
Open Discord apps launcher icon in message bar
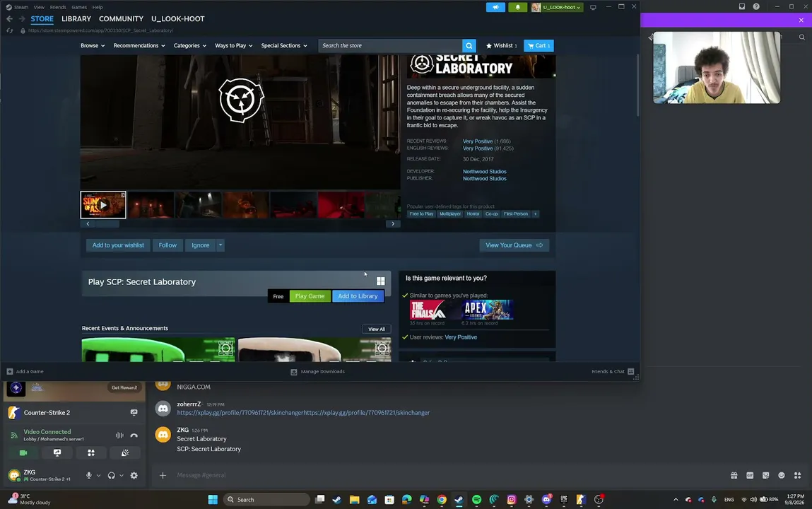(x=797, y=475)
